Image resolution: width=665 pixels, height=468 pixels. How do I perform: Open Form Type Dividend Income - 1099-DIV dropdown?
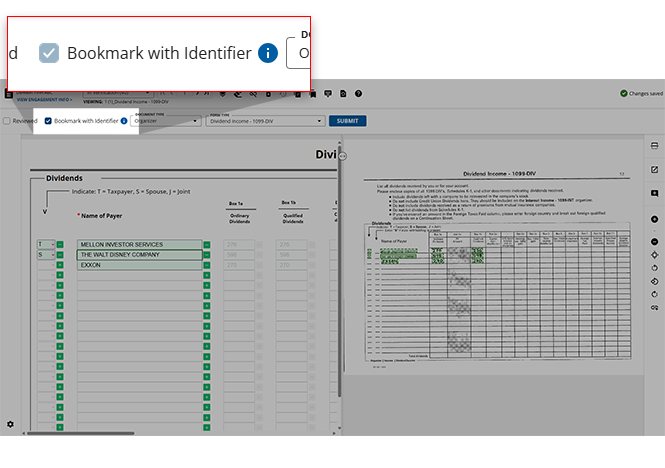point(265,121)
